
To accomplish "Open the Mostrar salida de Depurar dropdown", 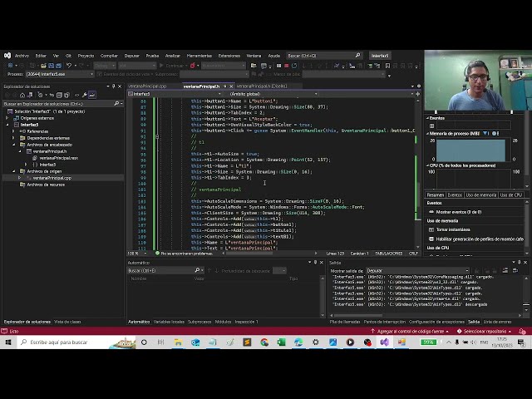I will [x=417, y=271].
